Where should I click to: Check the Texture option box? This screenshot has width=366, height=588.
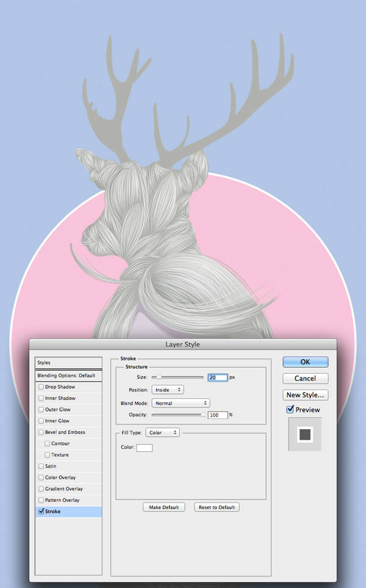point(47,455)
